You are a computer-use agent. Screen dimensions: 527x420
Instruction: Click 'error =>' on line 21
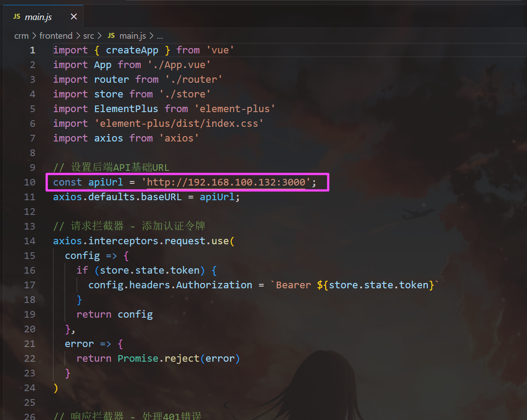88,343
